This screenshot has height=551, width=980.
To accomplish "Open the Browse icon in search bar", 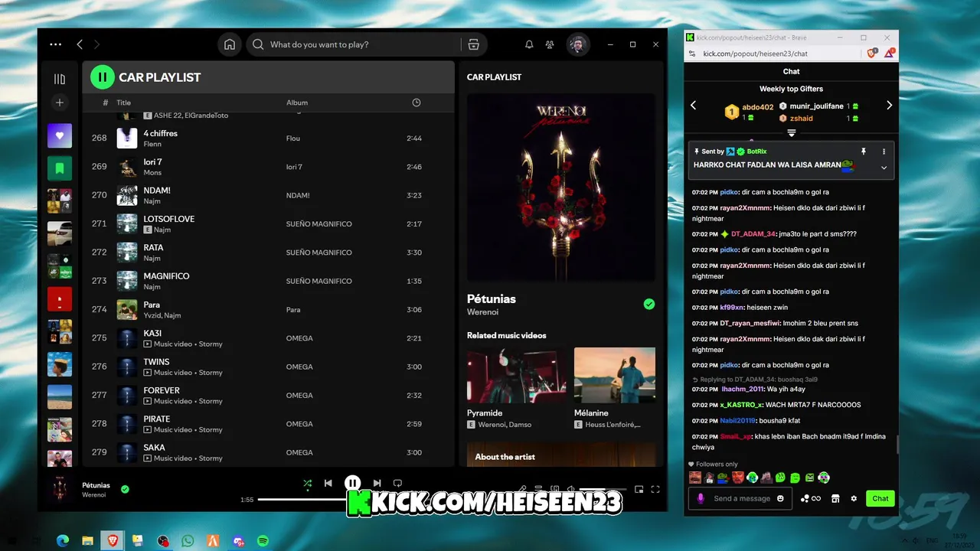I will point(473,44).
